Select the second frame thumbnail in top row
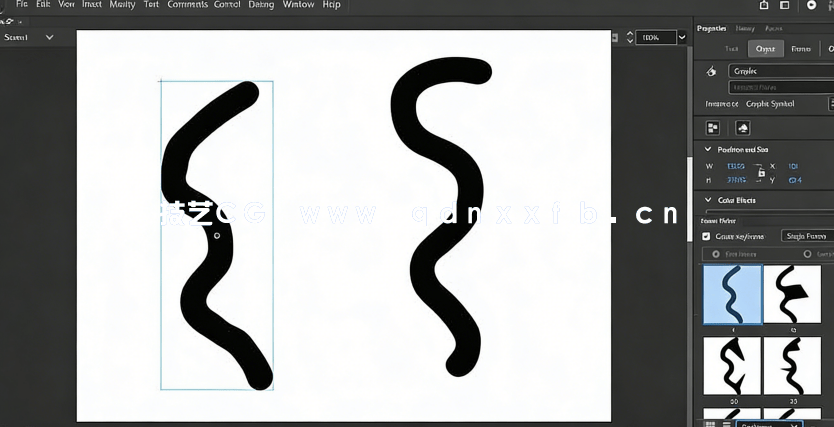834x427 pixels. pos(793,294)
